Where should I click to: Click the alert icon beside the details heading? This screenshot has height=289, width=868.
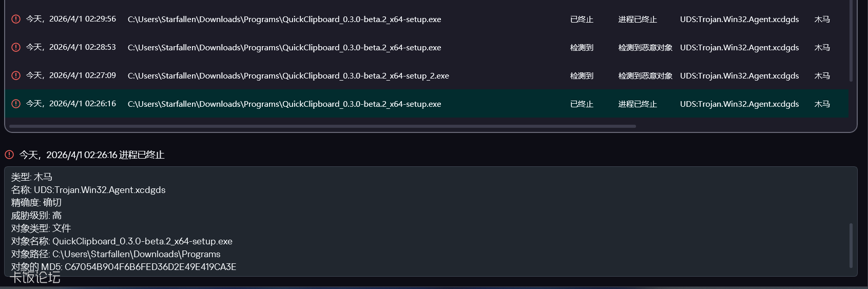(9, 155)
